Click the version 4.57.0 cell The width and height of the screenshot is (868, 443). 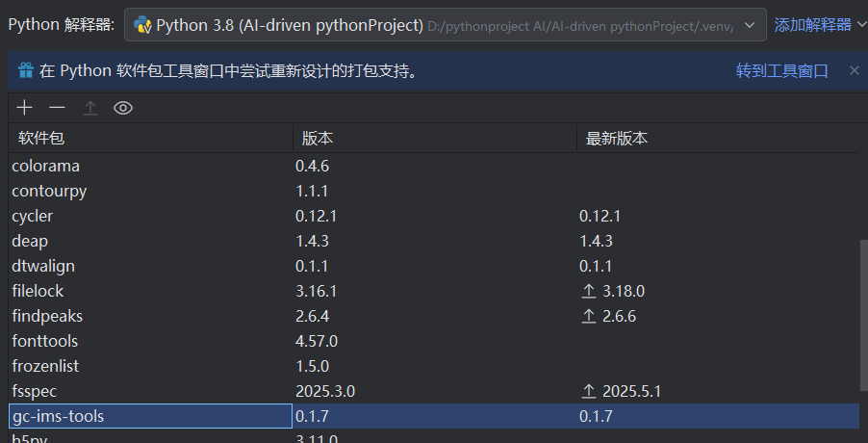pyautogui.click(x=317, y=341)
